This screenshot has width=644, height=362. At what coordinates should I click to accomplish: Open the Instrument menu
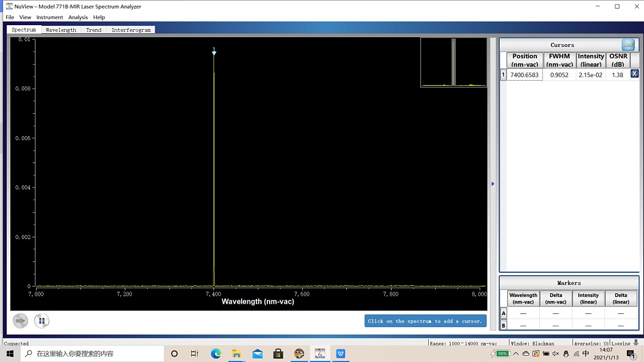coord(50,17)
